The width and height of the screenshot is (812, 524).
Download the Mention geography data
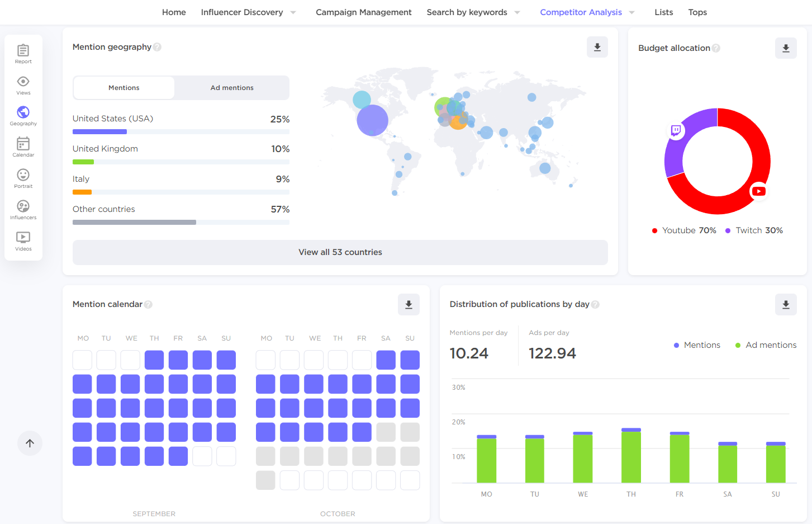point(597,47)
